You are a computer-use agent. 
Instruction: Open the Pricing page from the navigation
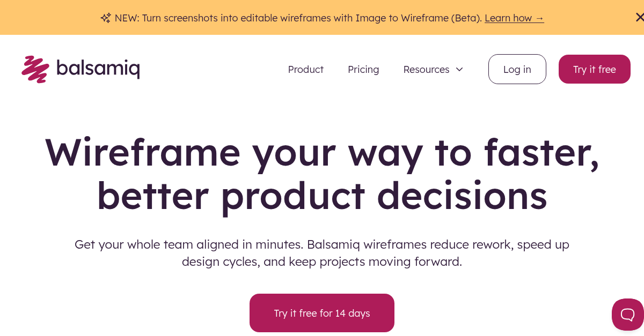click(363, 69)
